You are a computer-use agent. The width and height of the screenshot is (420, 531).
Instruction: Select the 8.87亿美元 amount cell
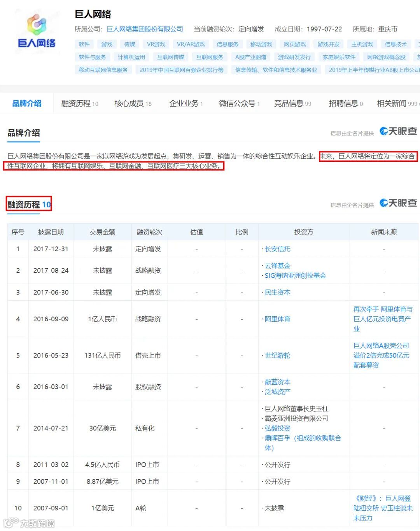103,482
